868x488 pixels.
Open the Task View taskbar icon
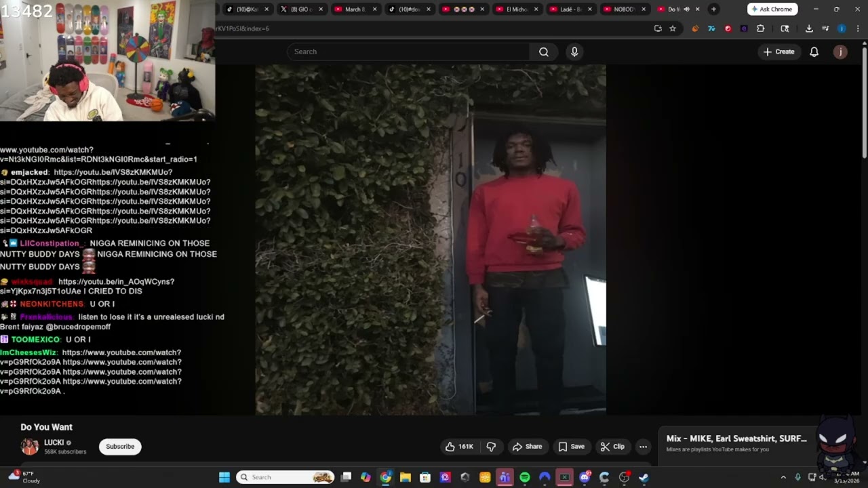[x=346, y=477]
